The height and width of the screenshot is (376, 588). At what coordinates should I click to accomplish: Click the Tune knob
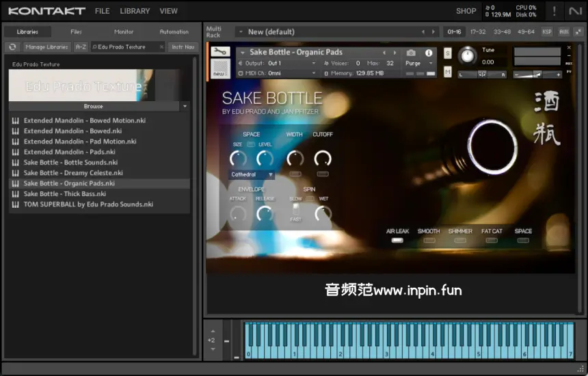click(468, 56)
